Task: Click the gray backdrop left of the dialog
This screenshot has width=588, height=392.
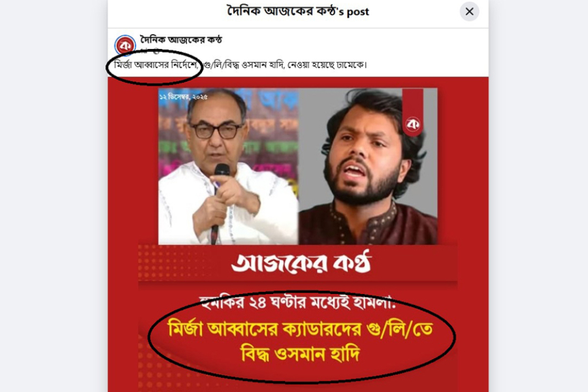Action: coord(54,196)
